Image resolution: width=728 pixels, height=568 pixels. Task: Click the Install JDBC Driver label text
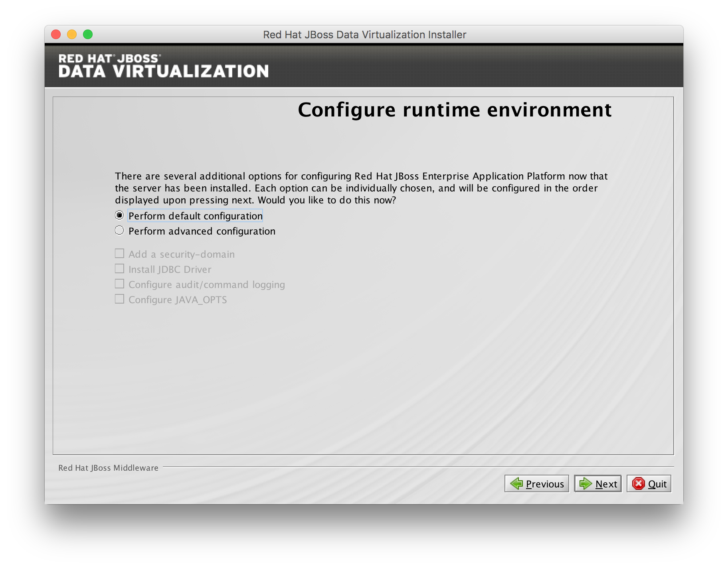pos(169,269)
